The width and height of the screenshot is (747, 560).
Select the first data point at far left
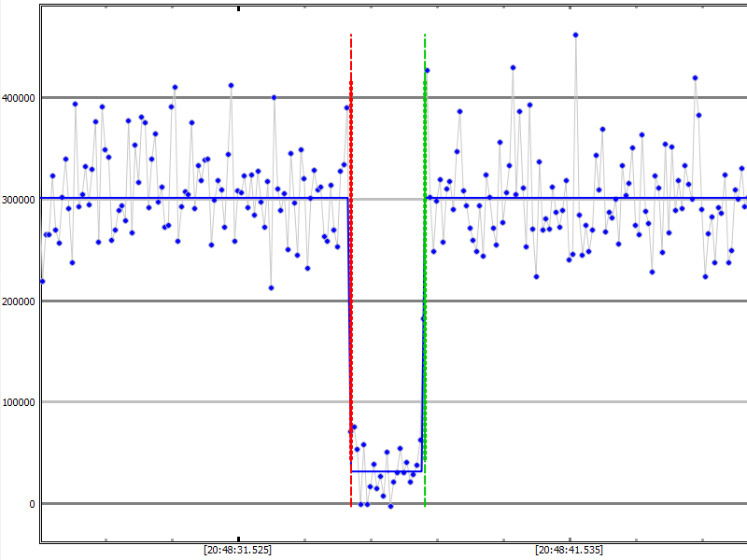42,281
